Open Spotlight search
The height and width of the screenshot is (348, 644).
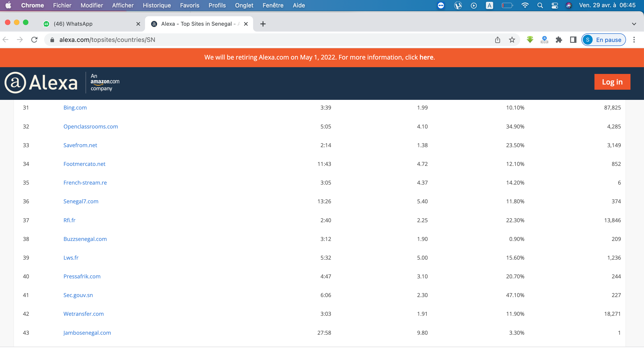pyautogui.click(x=540, y=5)
